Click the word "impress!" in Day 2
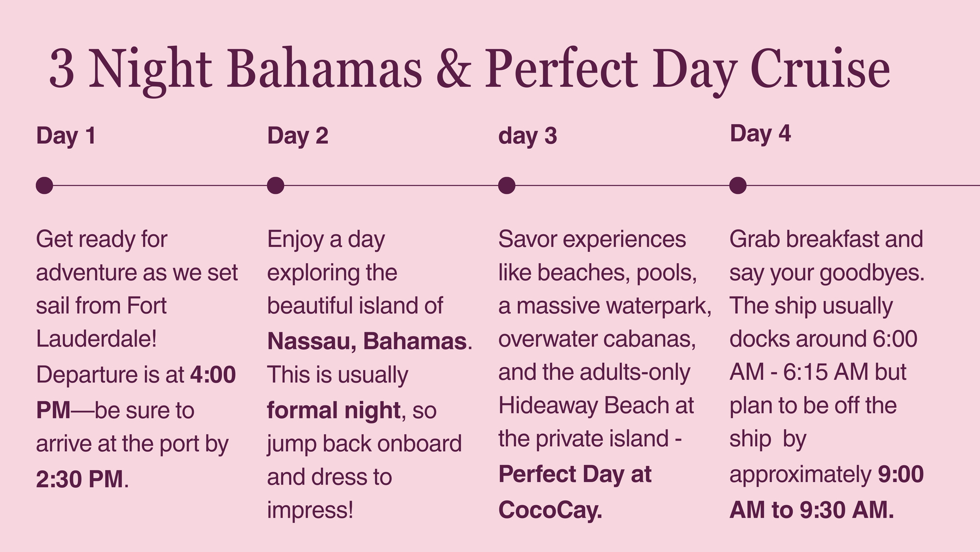Viewport: 980px width, 552px height. [310, 510]
